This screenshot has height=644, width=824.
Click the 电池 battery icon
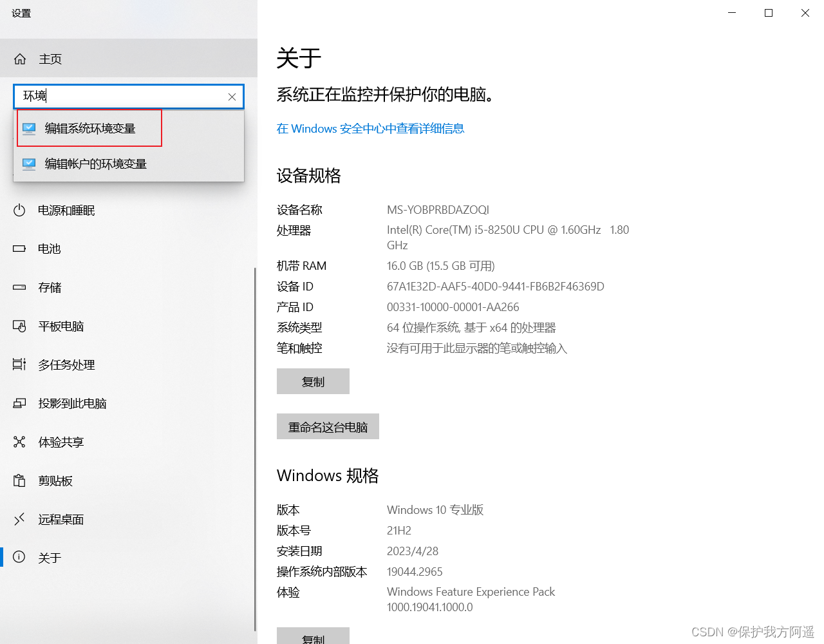point(19,249)
